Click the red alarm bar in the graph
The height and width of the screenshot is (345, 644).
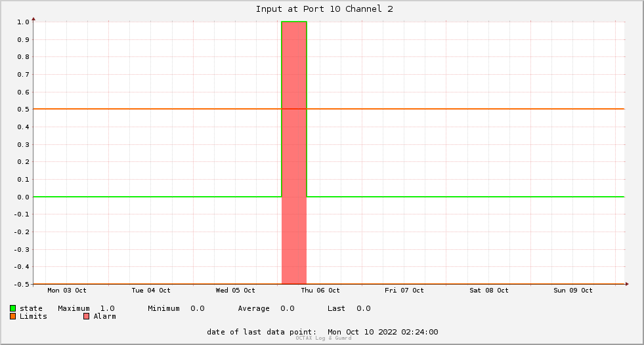click(294, 153)
